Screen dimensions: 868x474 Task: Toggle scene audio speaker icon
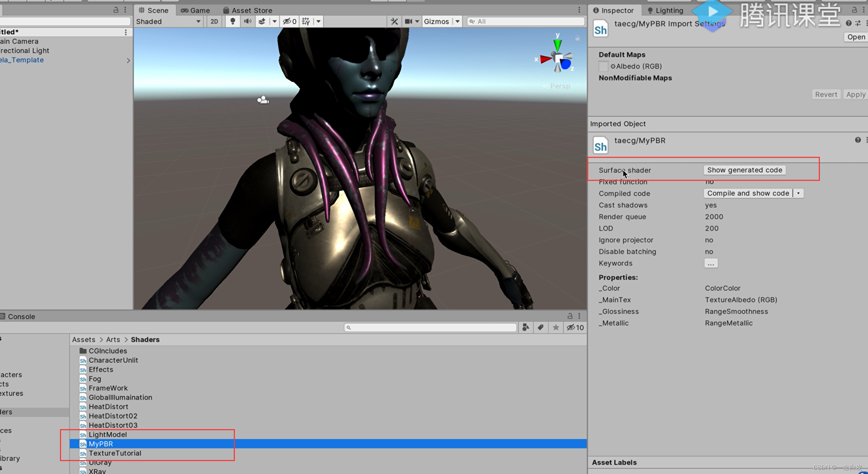tap(247, 22)
